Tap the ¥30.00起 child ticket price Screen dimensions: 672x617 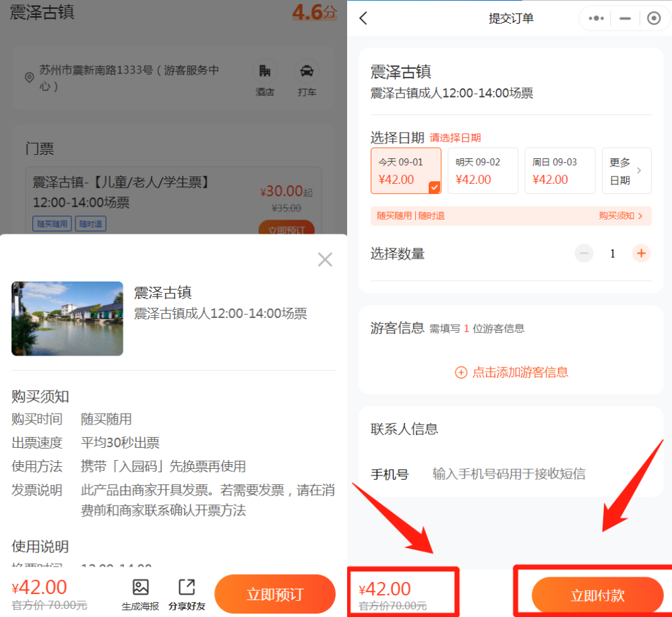pos(286,191)
